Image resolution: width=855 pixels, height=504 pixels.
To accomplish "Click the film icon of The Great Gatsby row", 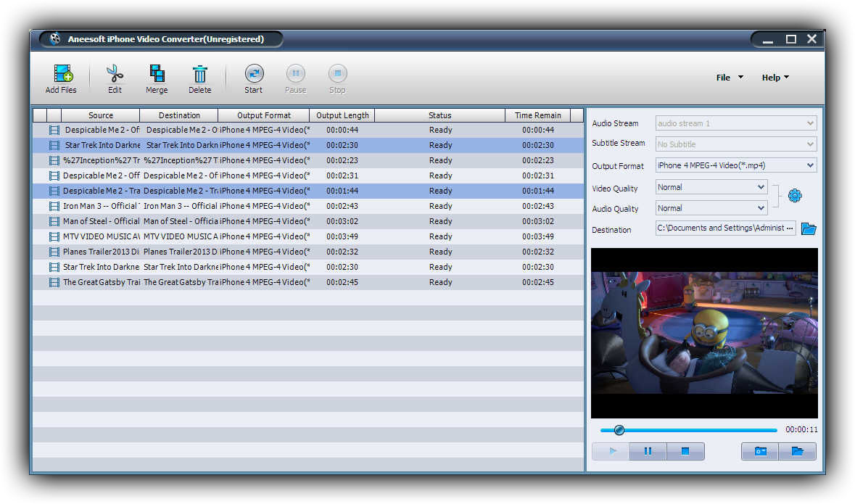I will [x=54, y=283].
